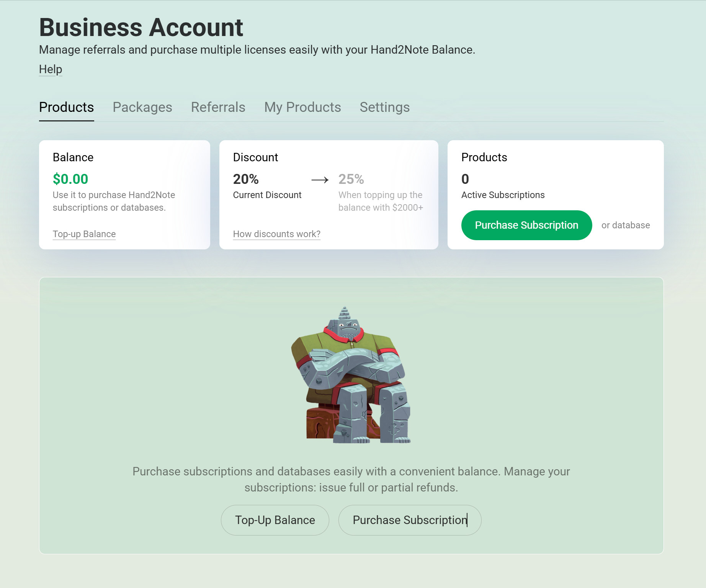This screenshot has width=706, height=588.
Task: Click the Top-up Balance link in Balance card
Action: (x=84, y=234)
